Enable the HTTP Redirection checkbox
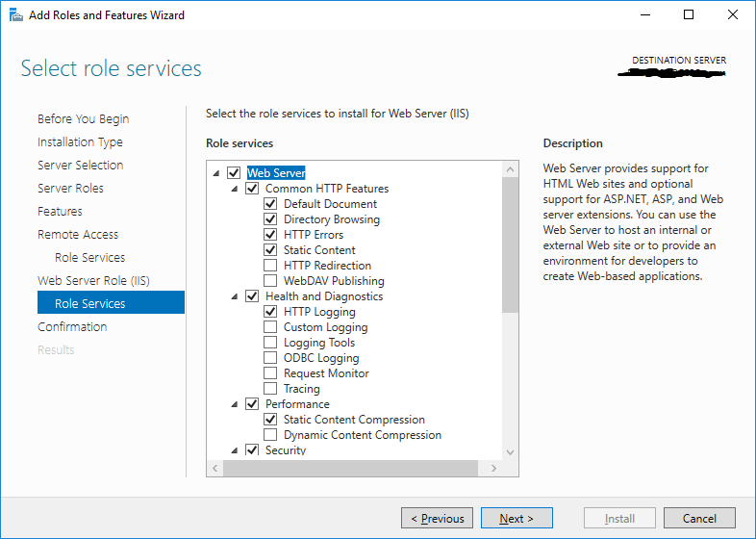 coord(270,266)
